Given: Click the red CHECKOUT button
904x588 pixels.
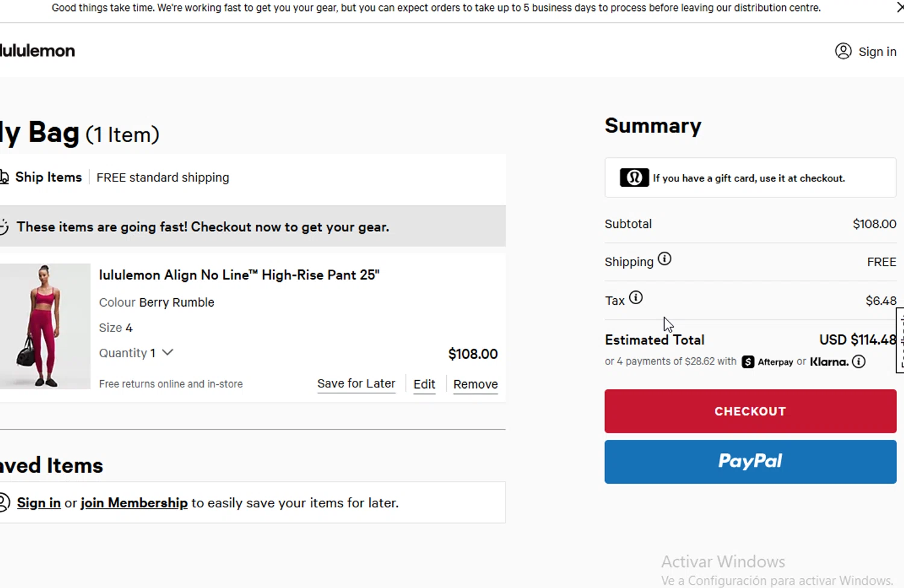Looking at the screenshot, I should coord(750,411).
